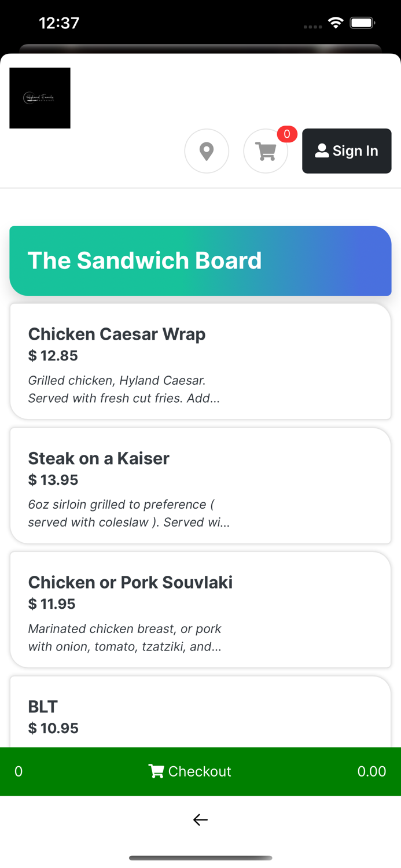Expand the Steak on a Kaiser description
Screen dimensions: 401x868
click(x=128, y=513)
